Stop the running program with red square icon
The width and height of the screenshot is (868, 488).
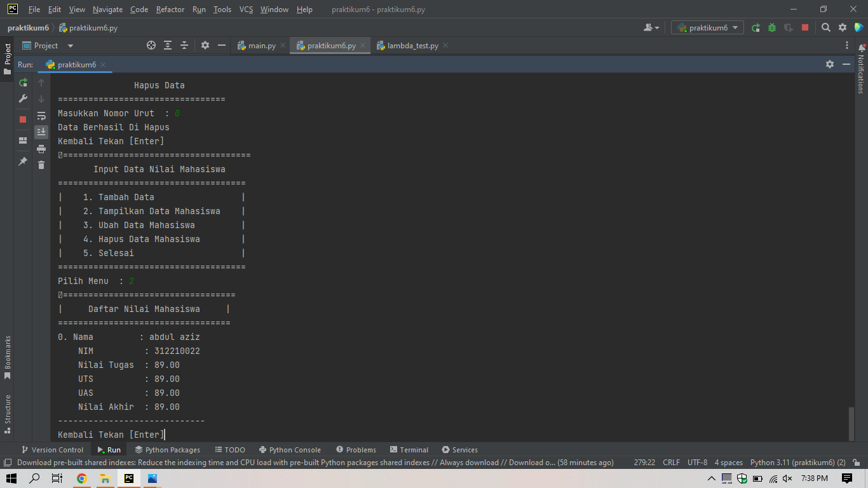tap(23, 118)
